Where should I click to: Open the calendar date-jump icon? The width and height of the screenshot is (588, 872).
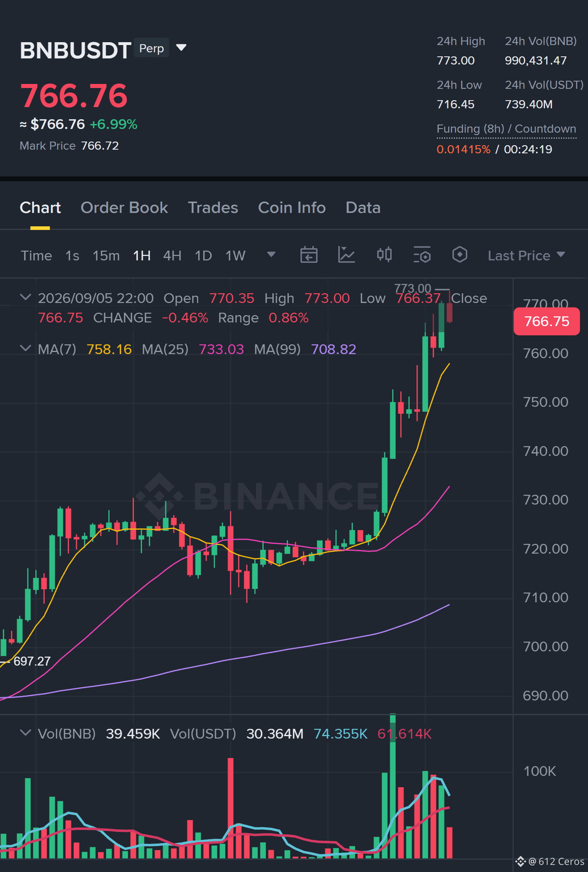(x=309, y=255)
